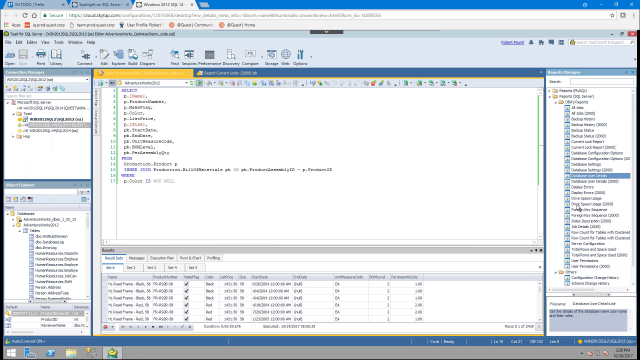Collapse the Others reports folder
This screenshot has height=360, width=640.
tap(556, 272)
